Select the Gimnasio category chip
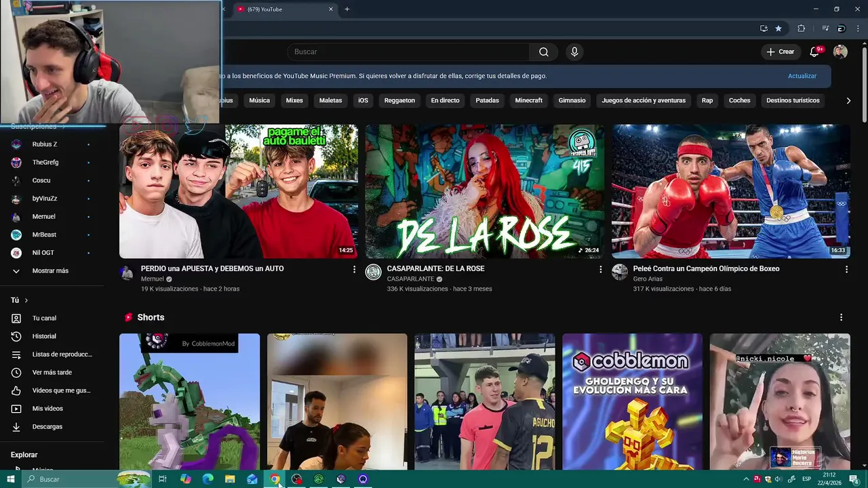 pyautogui.click(x=572, y=100)
